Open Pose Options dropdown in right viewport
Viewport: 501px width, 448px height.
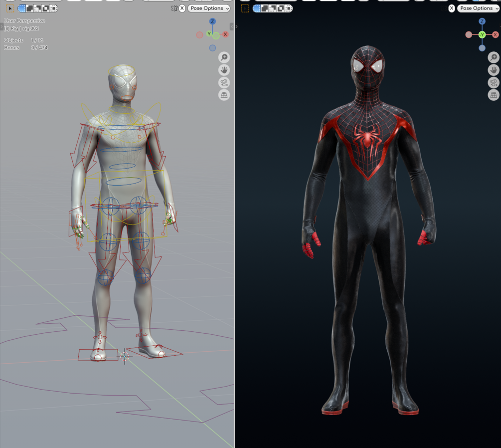pyautogui.click(x=479, y=8)
